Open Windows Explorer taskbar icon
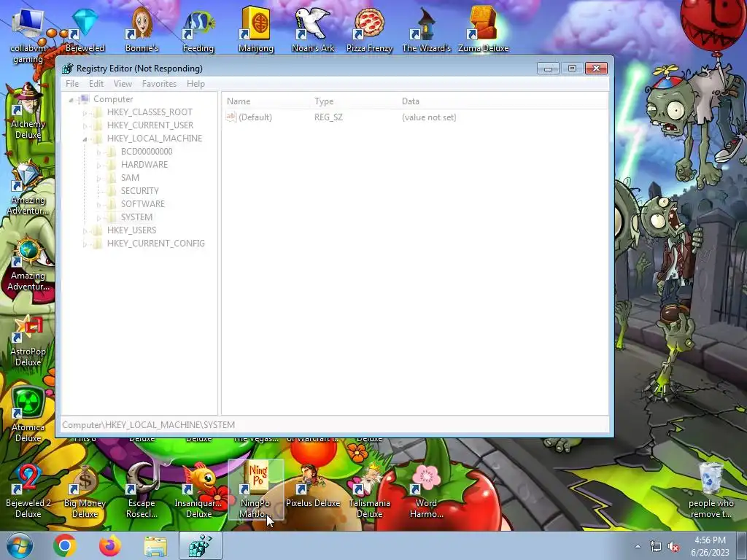This screenshot has height=560, width=747. [x=155, y=545]
